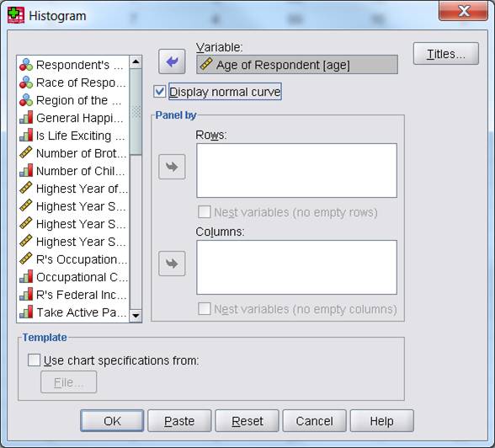Image resolution: width=495 pixels, height=448 pixels.
Task: Click the Reset button
Action: coord(247,421)
